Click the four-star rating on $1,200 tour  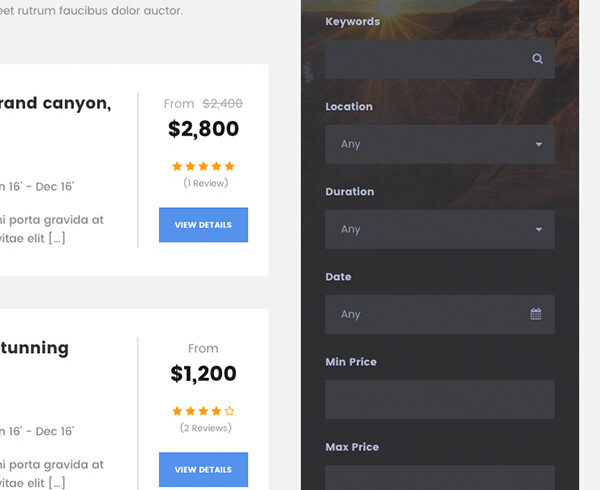point(203,411)
